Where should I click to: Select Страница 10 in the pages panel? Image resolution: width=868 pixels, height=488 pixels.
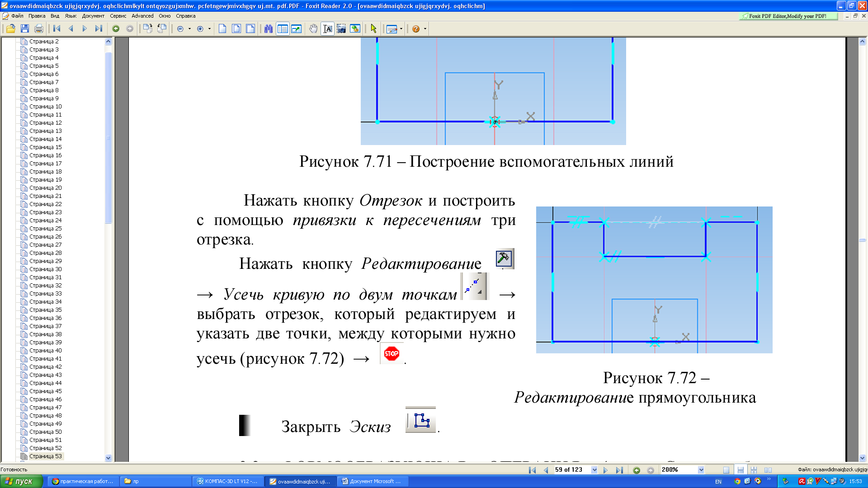pyautogui.click(x=45, y=107)
